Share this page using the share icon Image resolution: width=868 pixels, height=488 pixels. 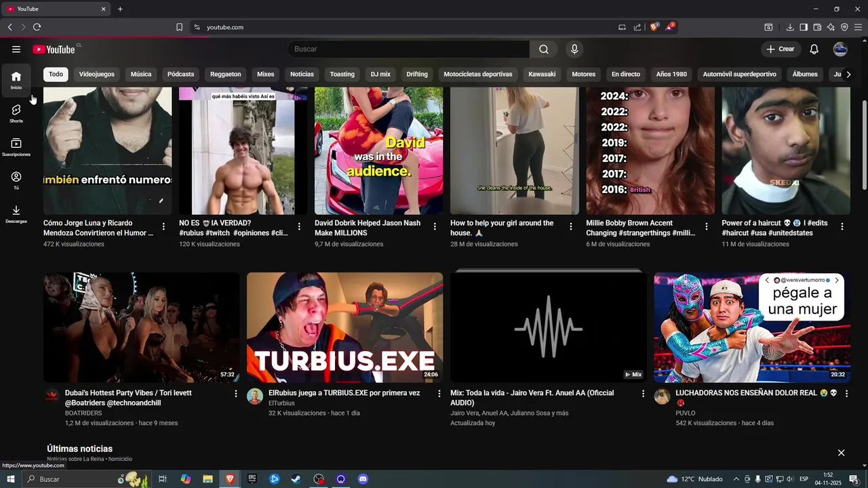point(637,27)
